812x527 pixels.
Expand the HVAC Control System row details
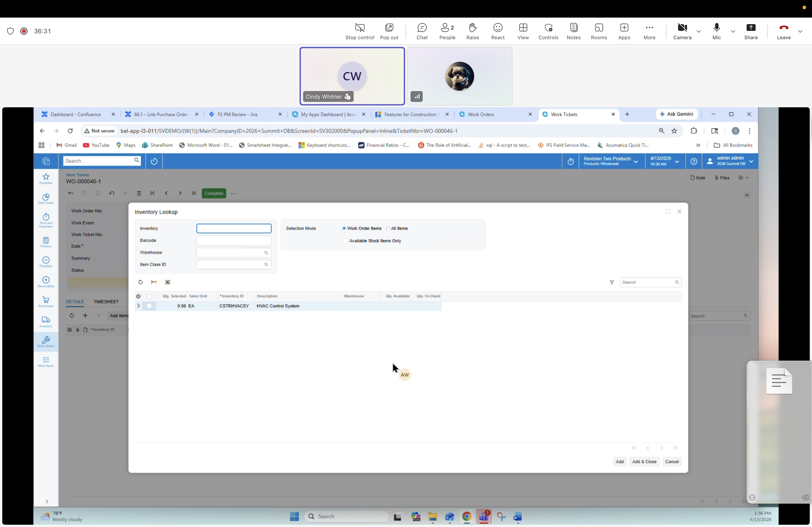(138, 306)
